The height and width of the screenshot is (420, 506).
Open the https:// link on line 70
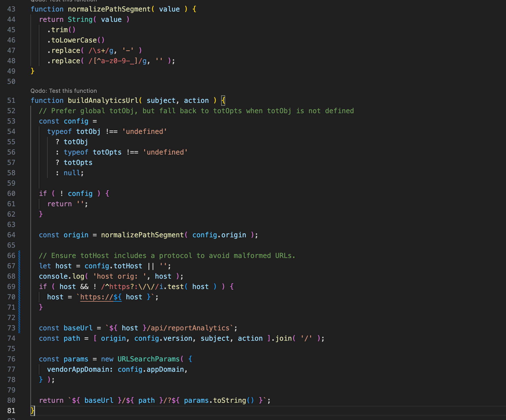coord(101,297)
